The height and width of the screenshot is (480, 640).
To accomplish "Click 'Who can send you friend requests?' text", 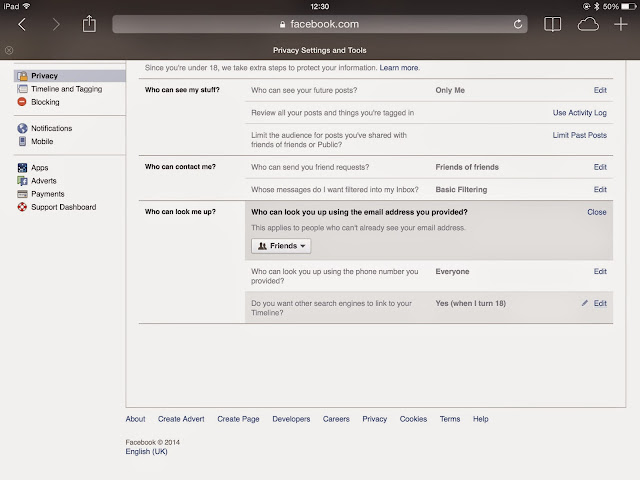I will [310, 167].
